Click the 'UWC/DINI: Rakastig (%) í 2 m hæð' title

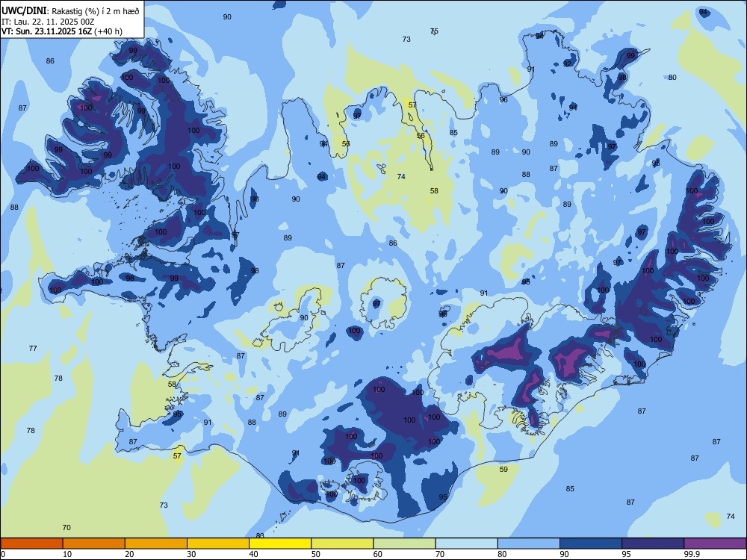(70, 11)
